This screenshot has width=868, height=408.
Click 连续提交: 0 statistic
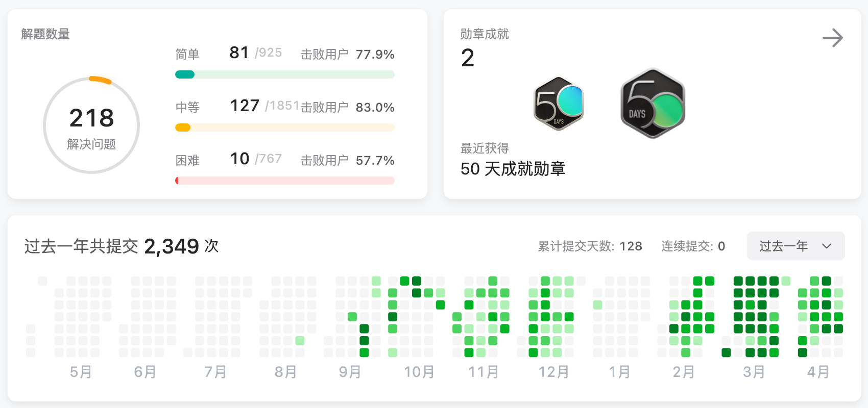tap(693, 246)
